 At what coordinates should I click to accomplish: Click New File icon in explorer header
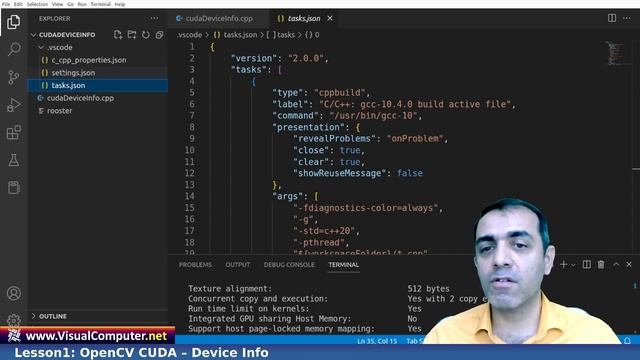click(118, 35)
